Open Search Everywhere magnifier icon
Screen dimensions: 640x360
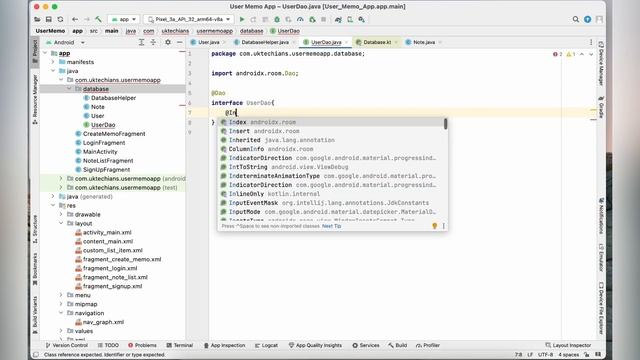pos(576,19)
